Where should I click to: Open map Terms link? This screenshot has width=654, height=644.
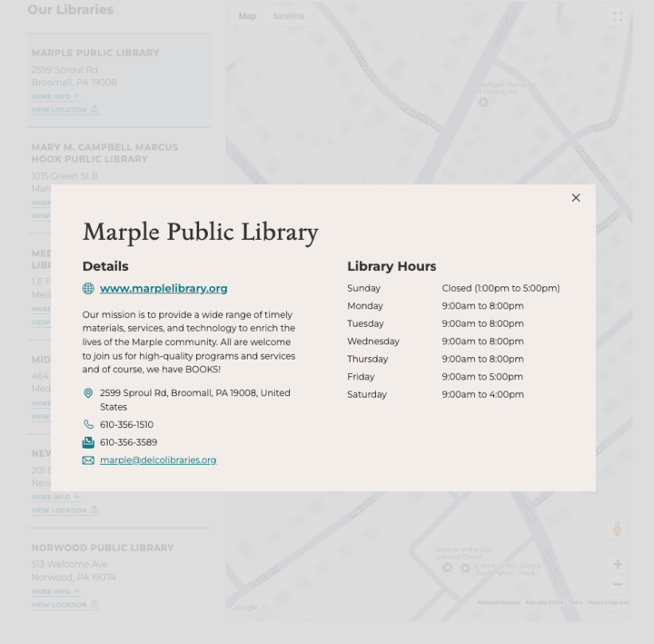[576, 602]
